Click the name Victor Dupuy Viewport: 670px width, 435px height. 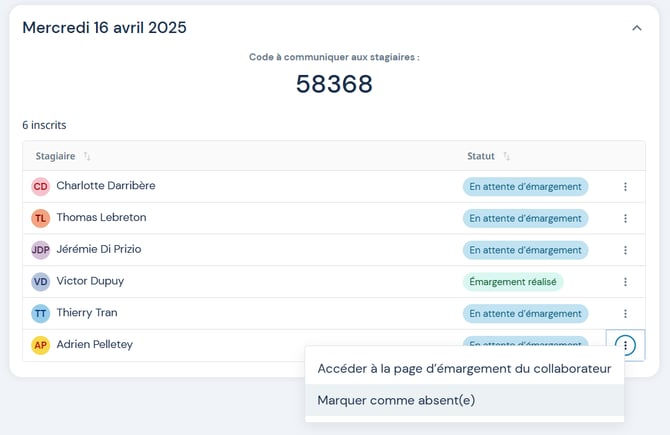click(x=90, y=281)
